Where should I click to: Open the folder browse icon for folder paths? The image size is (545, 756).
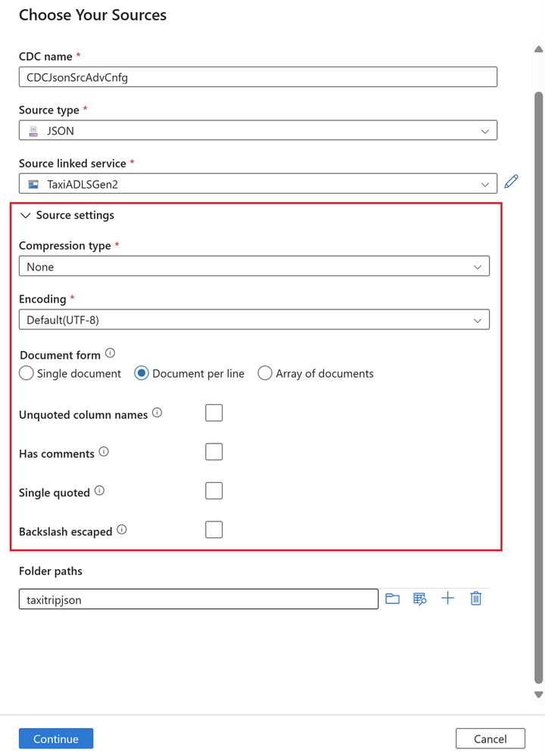[x=393, y=599]
